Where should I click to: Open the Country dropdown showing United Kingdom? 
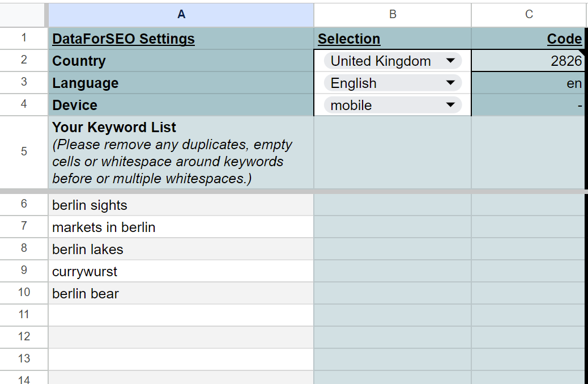click(393, 61)
